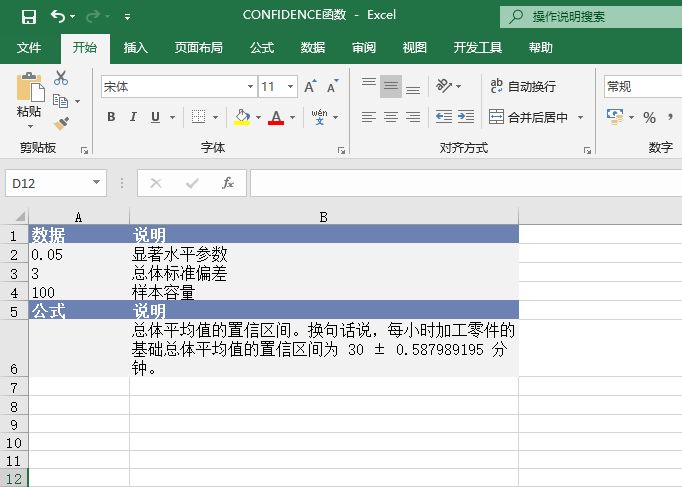Image resolution: width=682 pixels, height=487 pixels.
Task: Click the Percent Style icon
Action: (649, 118)
